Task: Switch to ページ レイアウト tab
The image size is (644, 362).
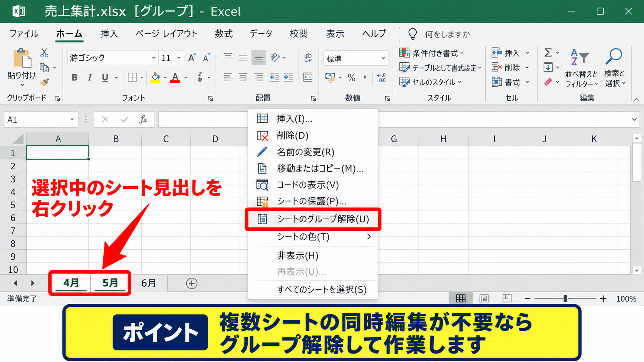Action: click(x=166, y=34)
